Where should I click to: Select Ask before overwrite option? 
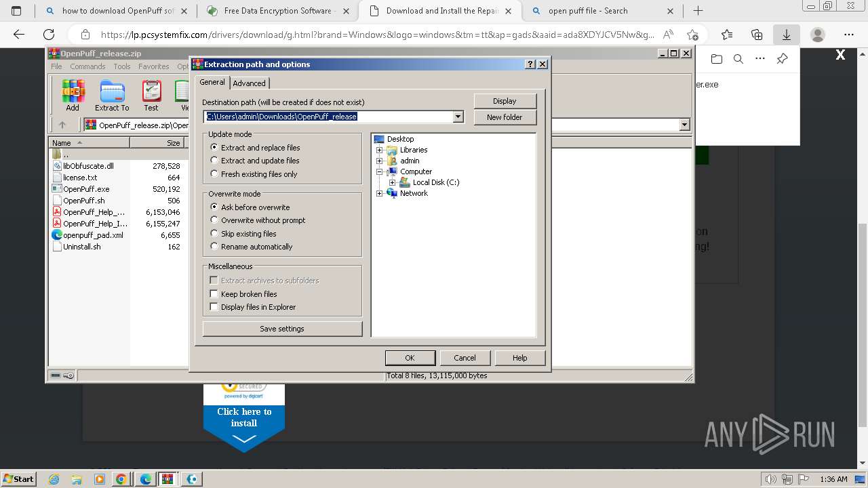click(250, 207)
